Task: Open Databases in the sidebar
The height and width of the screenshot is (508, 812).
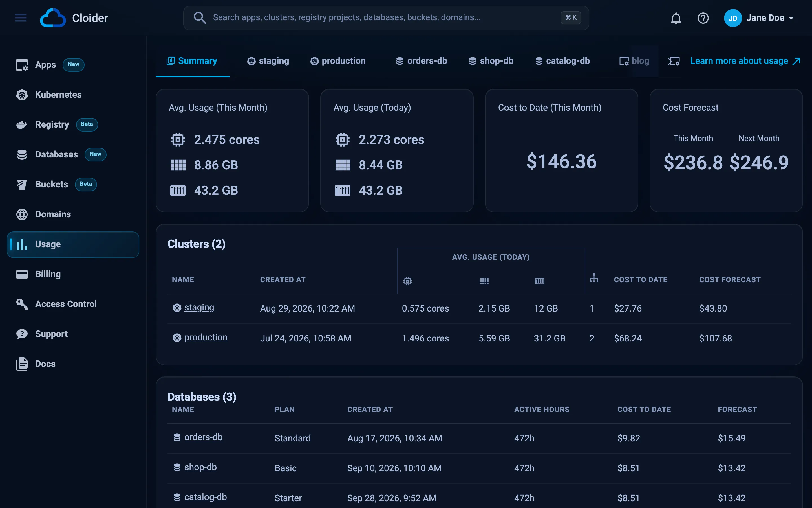Action: point(73,155)
